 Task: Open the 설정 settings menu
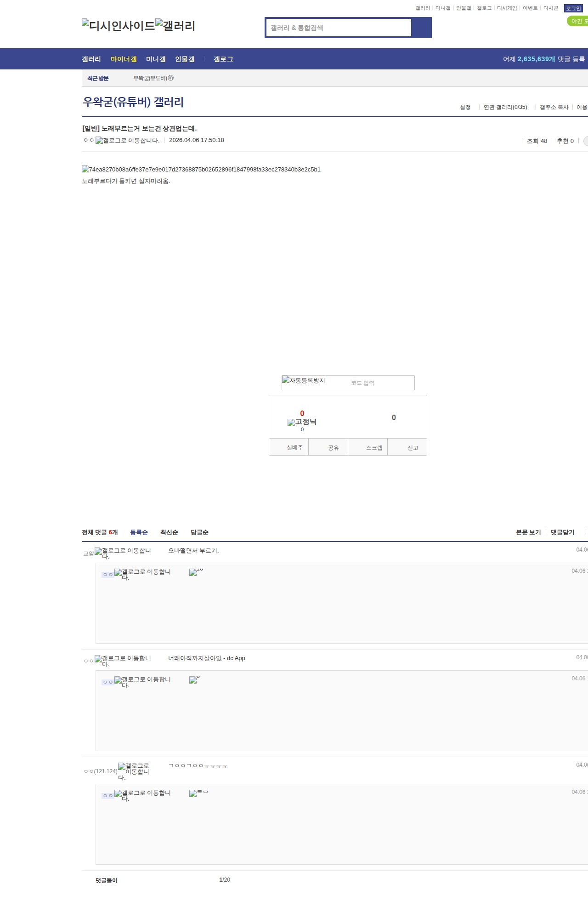465,107
